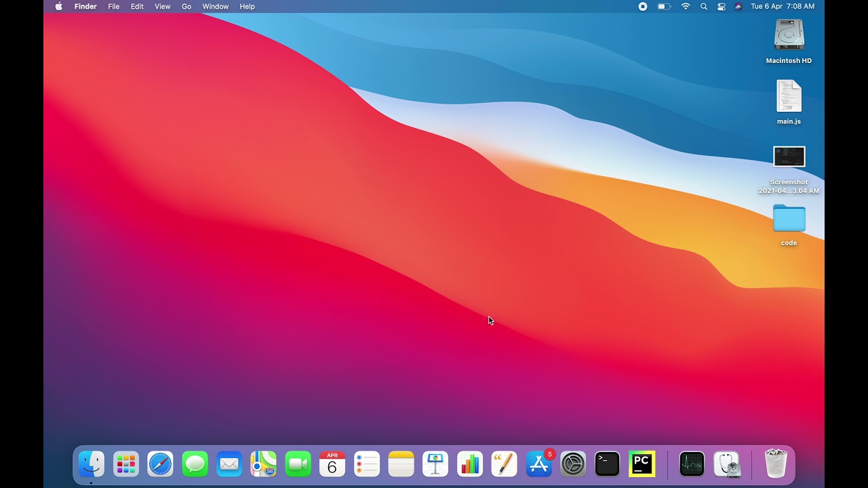Open Control Center in menu bar
Screen dimensions: 868x488
coord(722,6)
